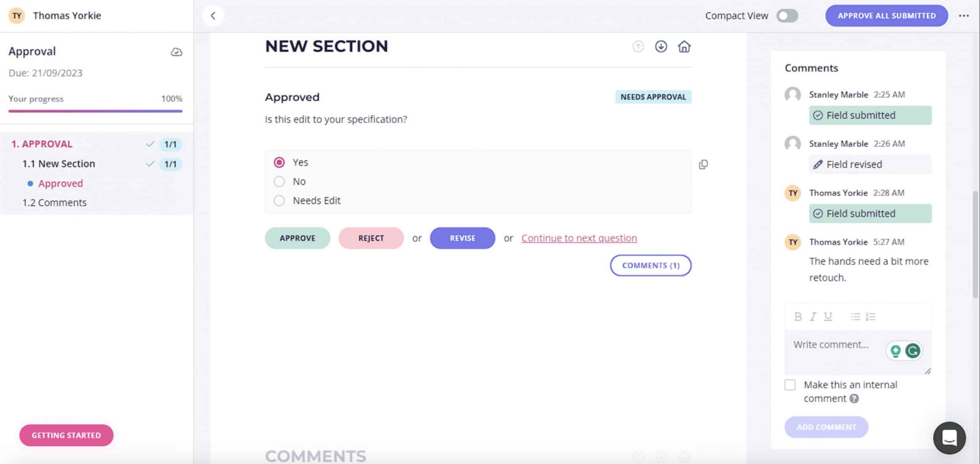Click the numbered list icon in comment toolbar
The width and height of the screenshot is (980, 464).
[871, 316]
